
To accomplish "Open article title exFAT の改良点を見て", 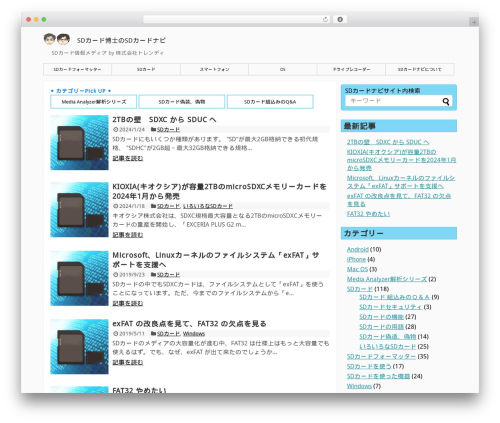I will [189, 324].
